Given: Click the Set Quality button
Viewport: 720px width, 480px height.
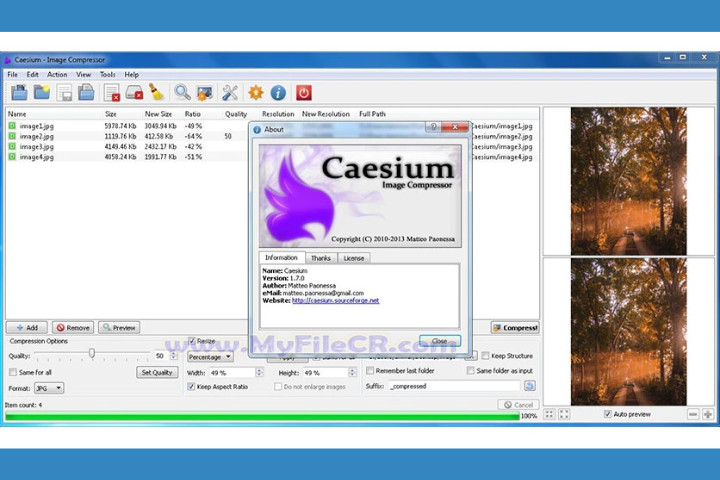Looking at the screenshot, I should [x=157, y=373].
